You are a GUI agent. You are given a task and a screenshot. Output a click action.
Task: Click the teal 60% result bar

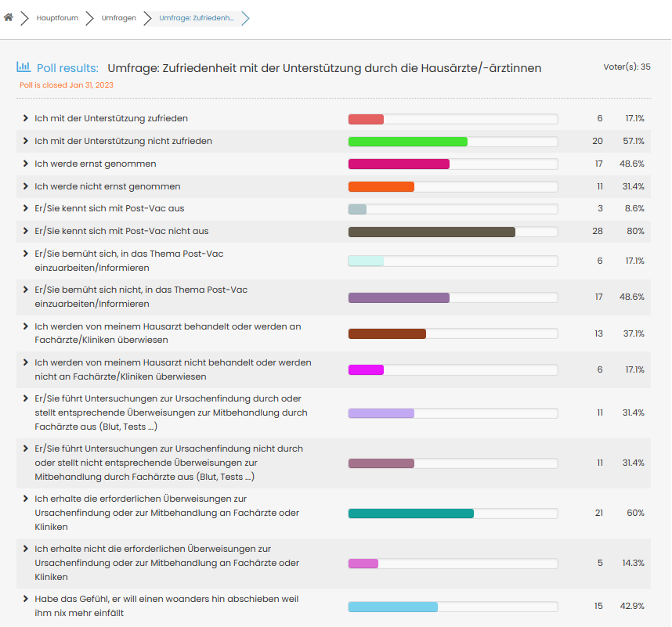(x=410, y=513)
